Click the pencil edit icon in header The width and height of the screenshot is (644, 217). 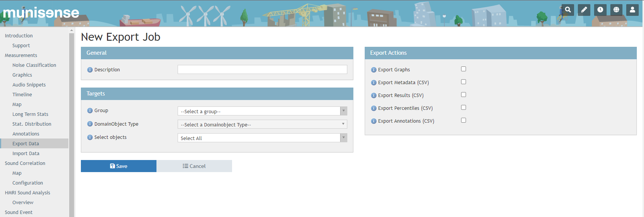coord(584,10)
